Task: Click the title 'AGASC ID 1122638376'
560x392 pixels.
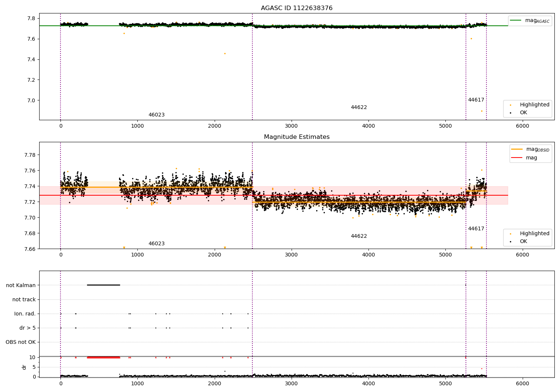Action: click(296, 8)
